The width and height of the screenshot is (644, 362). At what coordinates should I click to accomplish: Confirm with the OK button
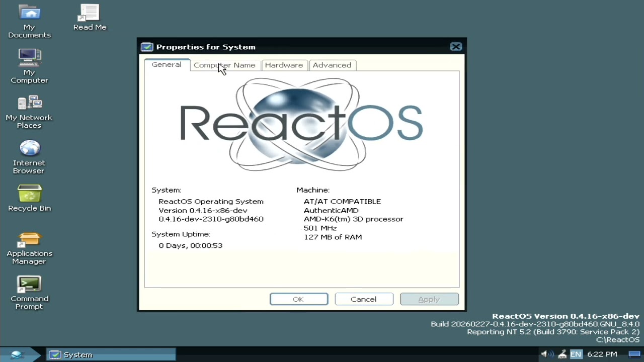pos(299,299)
